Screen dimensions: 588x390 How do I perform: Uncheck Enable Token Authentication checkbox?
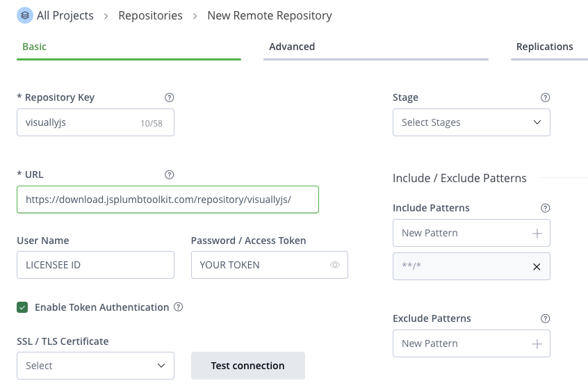[22, 307]
